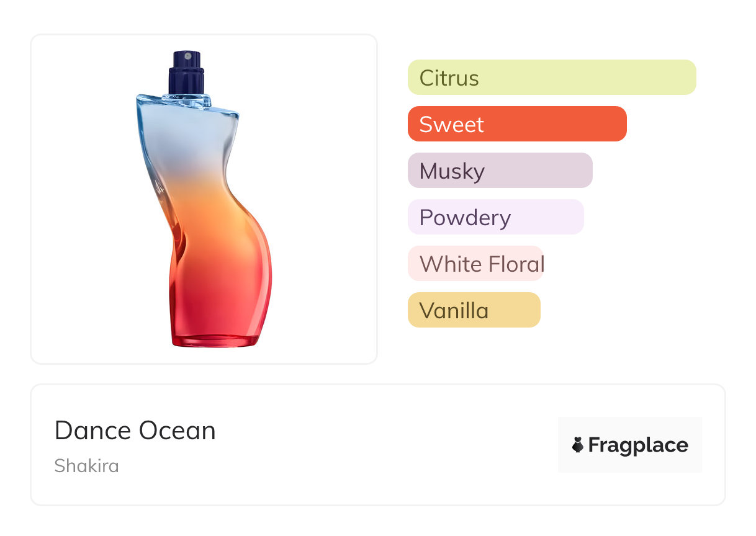Choose the Musky accord bar
This screenshot has width=756, height=536.
click(500, 171)
